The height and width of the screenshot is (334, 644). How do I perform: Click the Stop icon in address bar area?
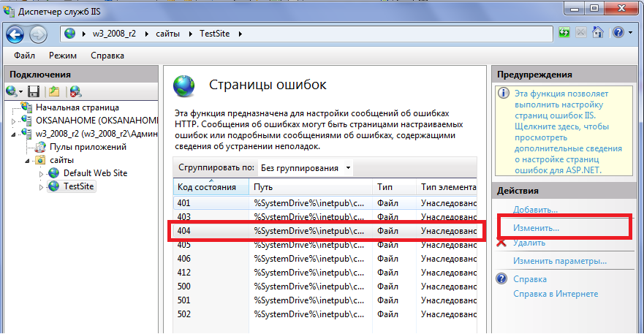pyautogui.click(x=580, y=32)
